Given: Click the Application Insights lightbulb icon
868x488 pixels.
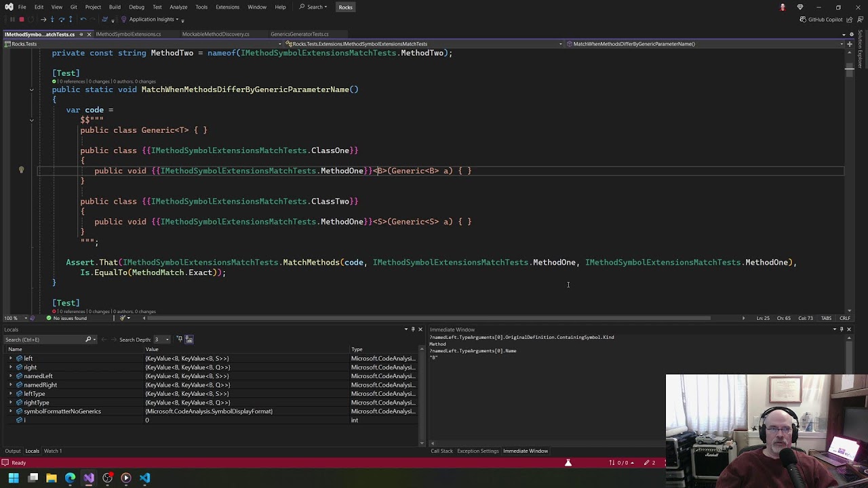Looking at the screenshot, I should [x=123, y=20].
